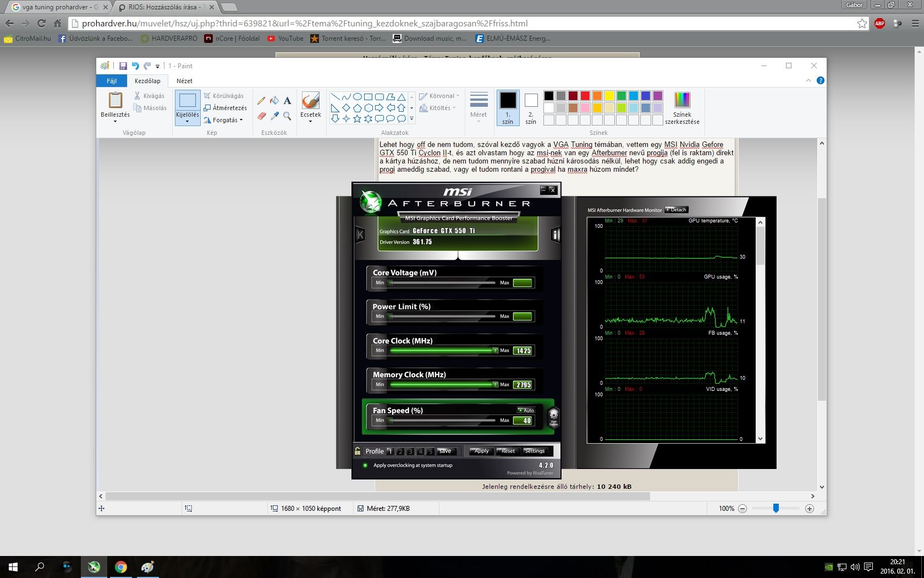Image resolution: width=924 pixels, height=578 pixels.
Task: Open the volume control in system tray
Action: (x=855, y=567)
